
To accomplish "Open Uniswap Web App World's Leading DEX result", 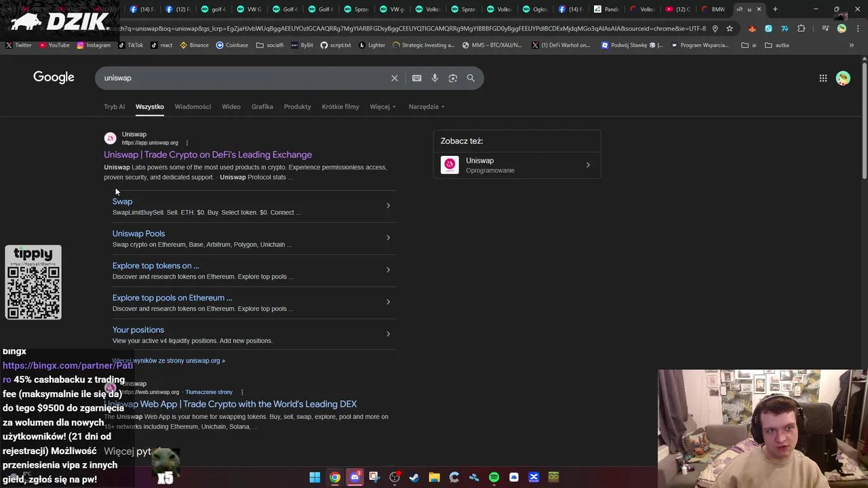I will point(231,404).
